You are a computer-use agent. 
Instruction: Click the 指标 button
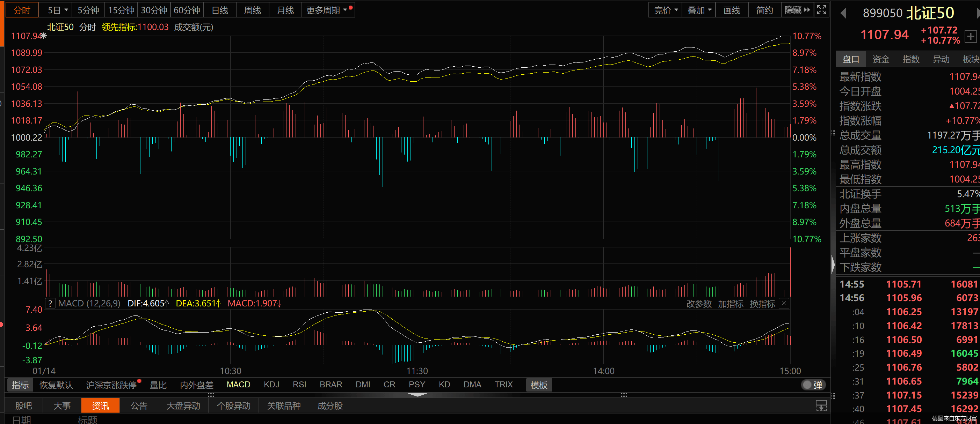pos(20,385)
